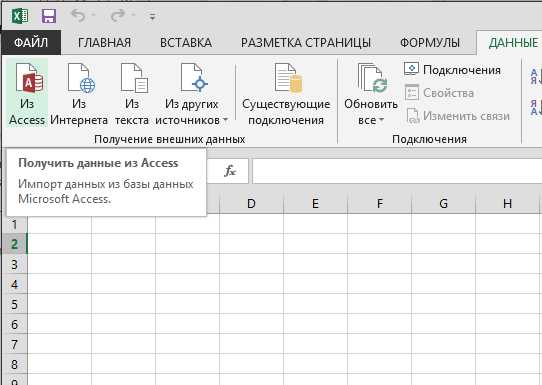
Task: Click Изменить связи button
Action: (x=457, y=116)
